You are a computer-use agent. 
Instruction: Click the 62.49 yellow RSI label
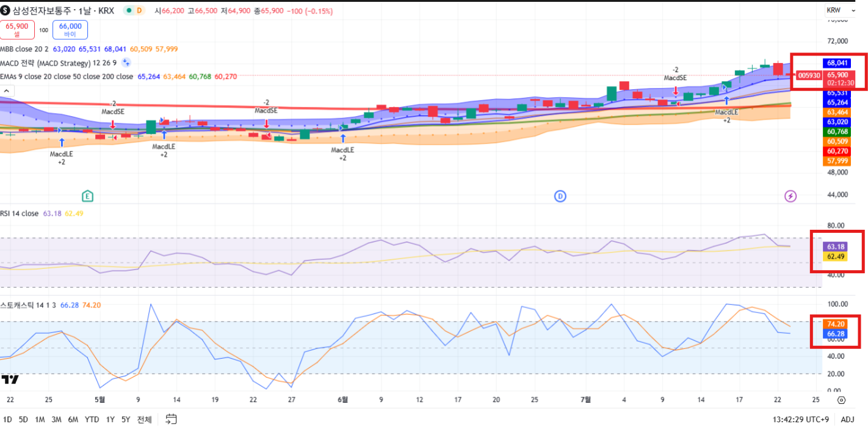[x=835, y=257]
